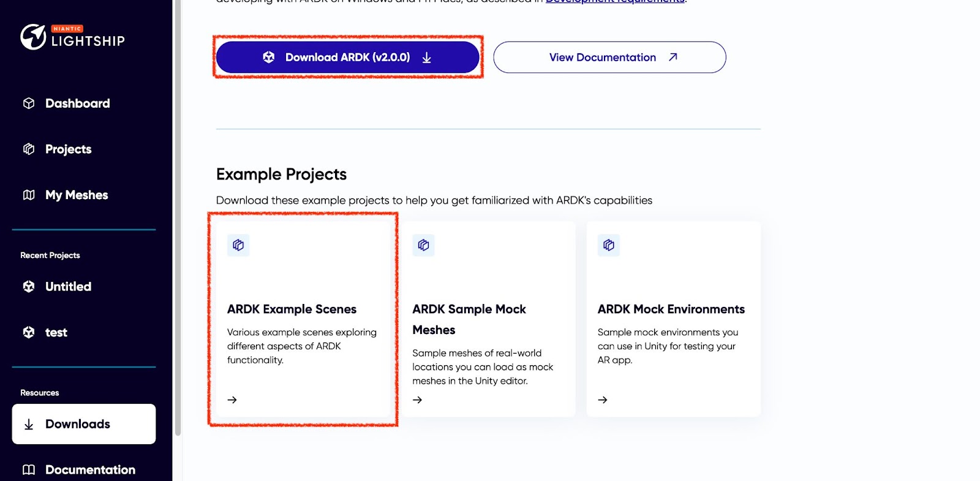980x481 pixels.
Task: Click 'Sample meshes of real-world locations' description
Action: click(483, 366)
